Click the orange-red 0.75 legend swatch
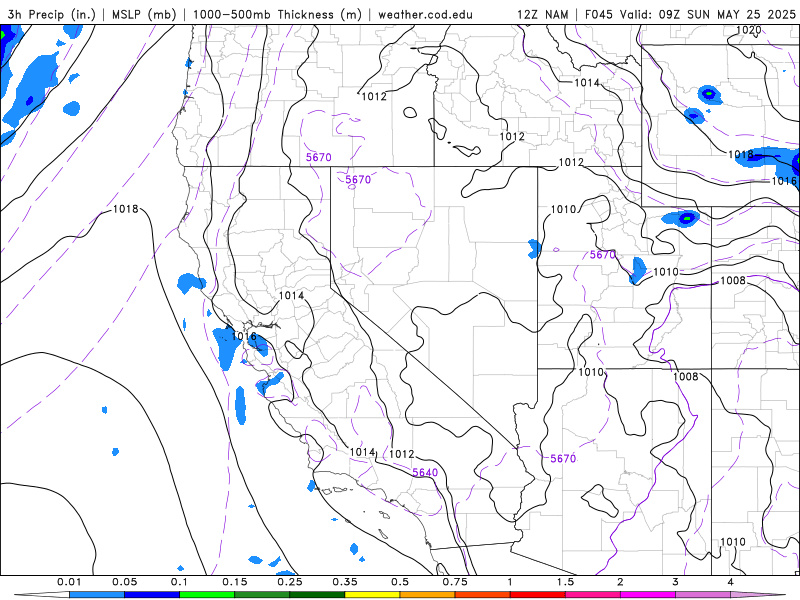This screenshot has width=800, height=600. click(483, 595)
